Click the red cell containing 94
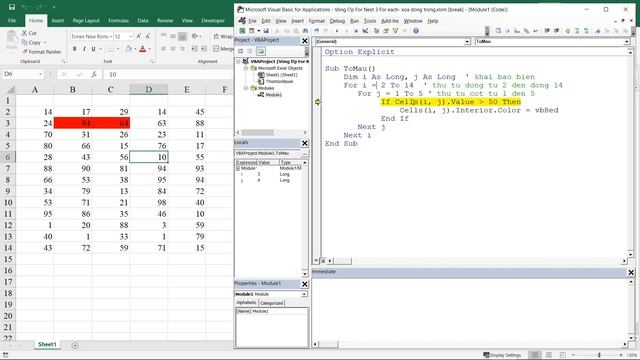 (73, 123)
